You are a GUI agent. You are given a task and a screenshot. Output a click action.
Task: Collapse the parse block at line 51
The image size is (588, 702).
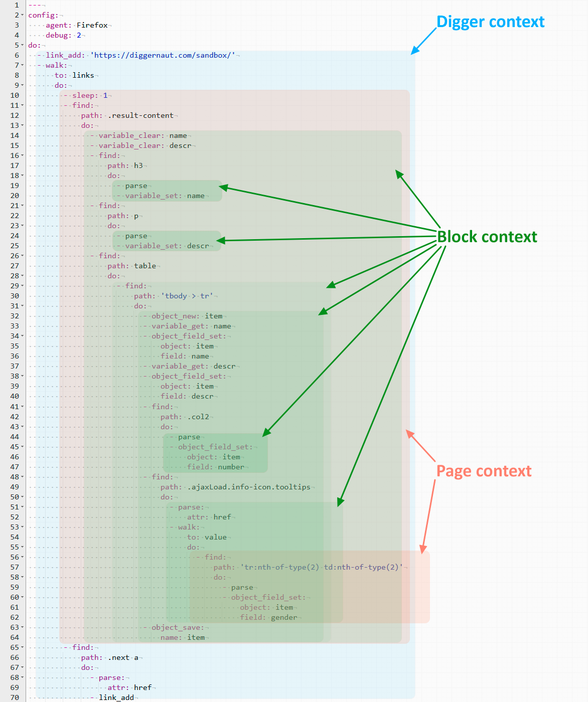point(23,507)
